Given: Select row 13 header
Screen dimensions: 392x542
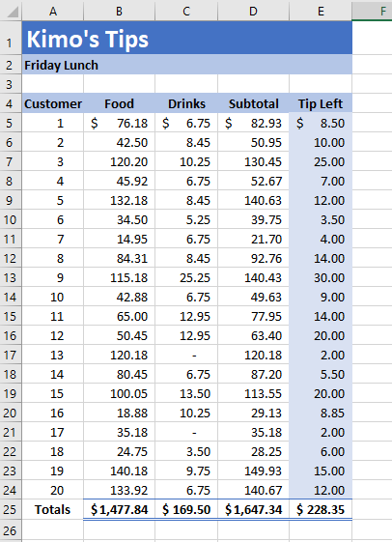Looking at the screenshot, I should [x=11, y=277].
